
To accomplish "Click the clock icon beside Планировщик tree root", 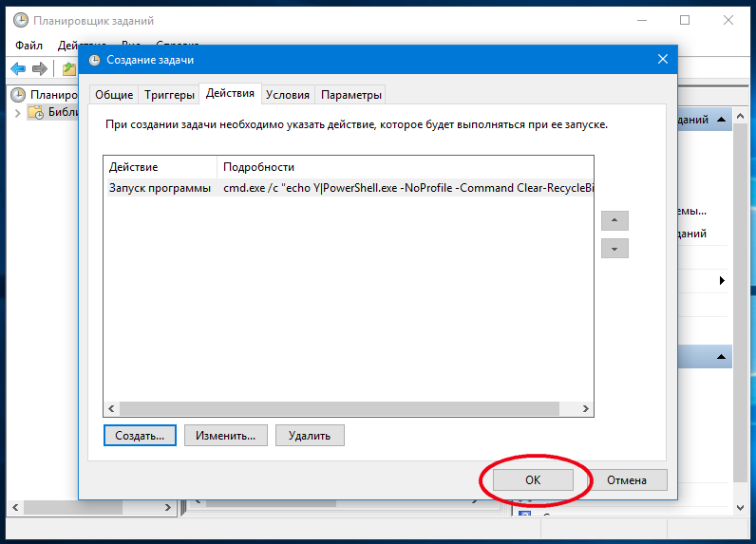I will [18, 95].
